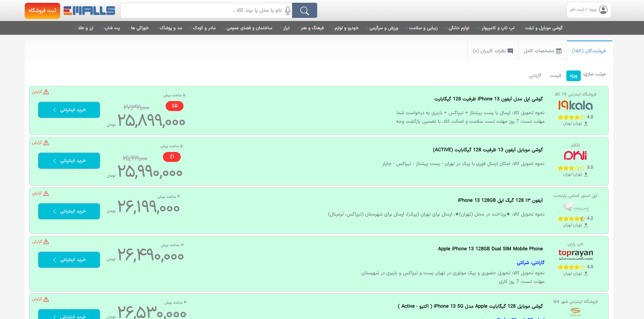Viewport: 644px width, 319px height.
Task: Expand ارز و طلا category menu
Action: tap(85, 28)
